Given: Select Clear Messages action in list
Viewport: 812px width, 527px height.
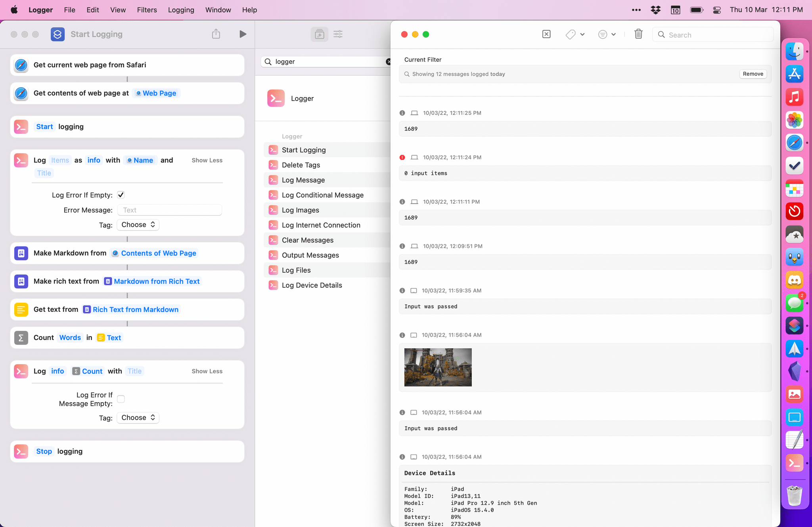Looking at the screenshot, I should [327, 240].
